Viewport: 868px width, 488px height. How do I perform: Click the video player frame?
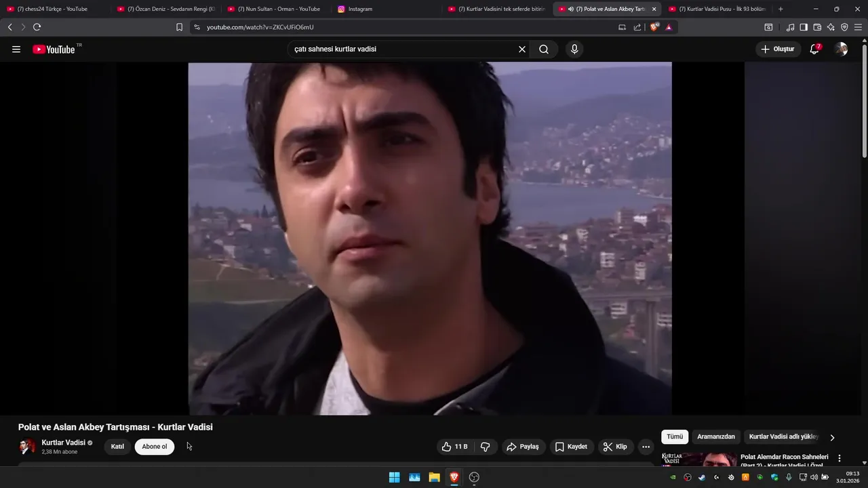pyautogui.click(x=430, y=239)
